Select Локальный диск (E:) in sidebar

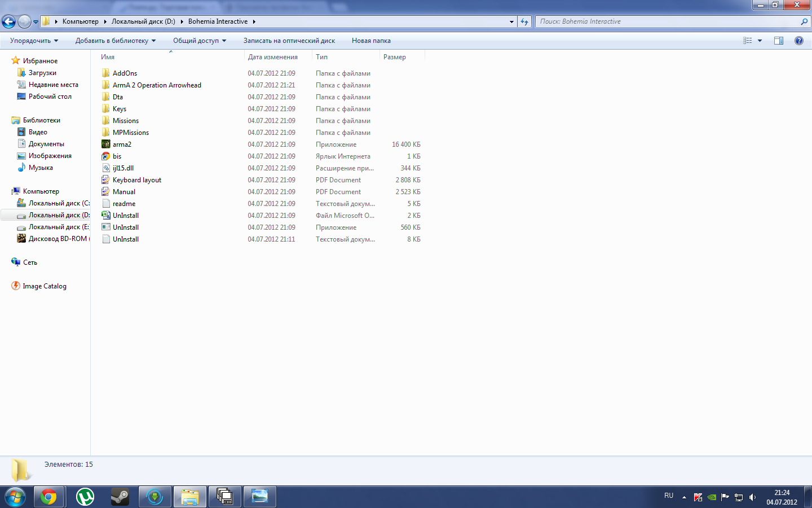[59, 227]
